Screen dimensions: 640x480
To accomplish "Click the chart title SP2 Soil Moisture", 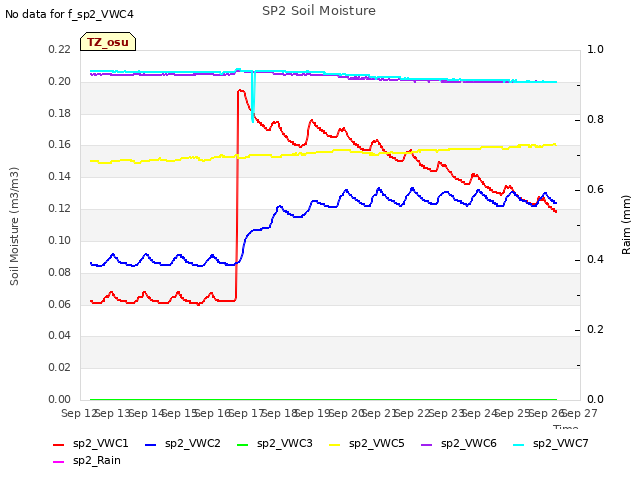I will [319, 11].
